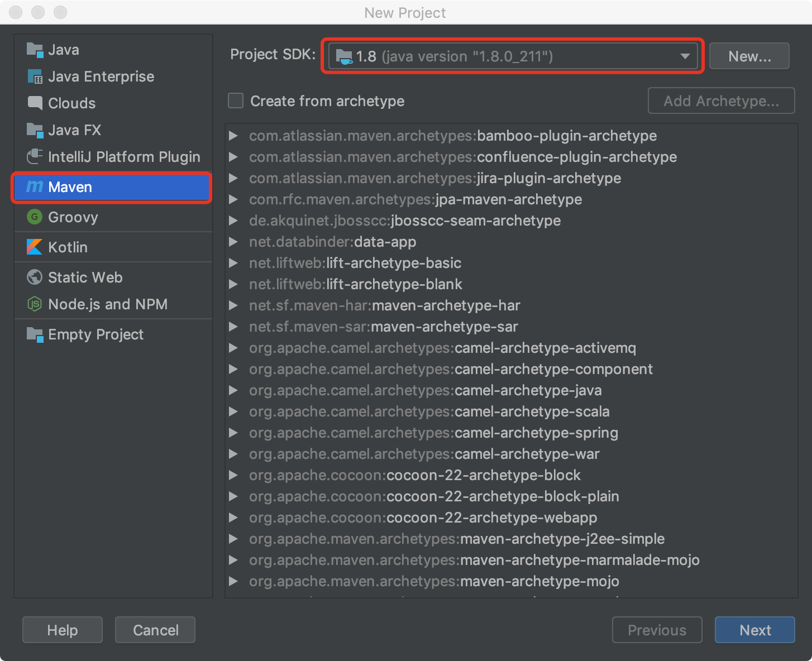Cancel the New Project dialog

pos(155,630)
